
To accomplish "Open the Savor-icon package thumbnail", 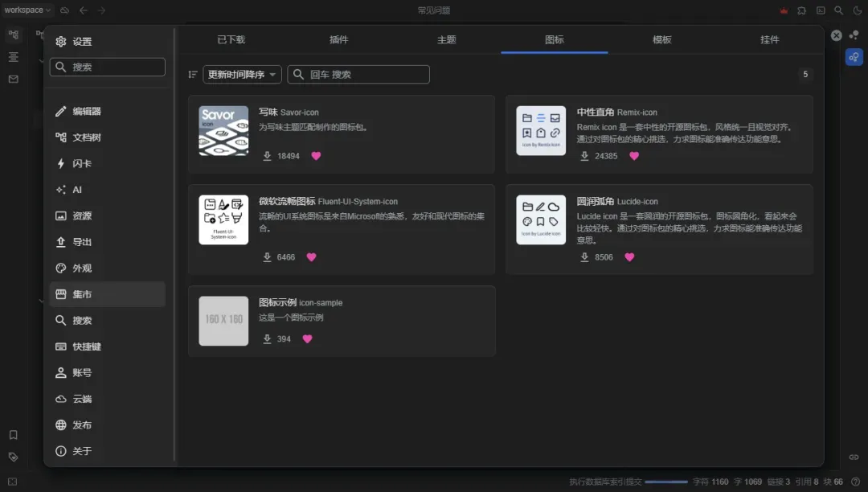I will pos(223,130).
